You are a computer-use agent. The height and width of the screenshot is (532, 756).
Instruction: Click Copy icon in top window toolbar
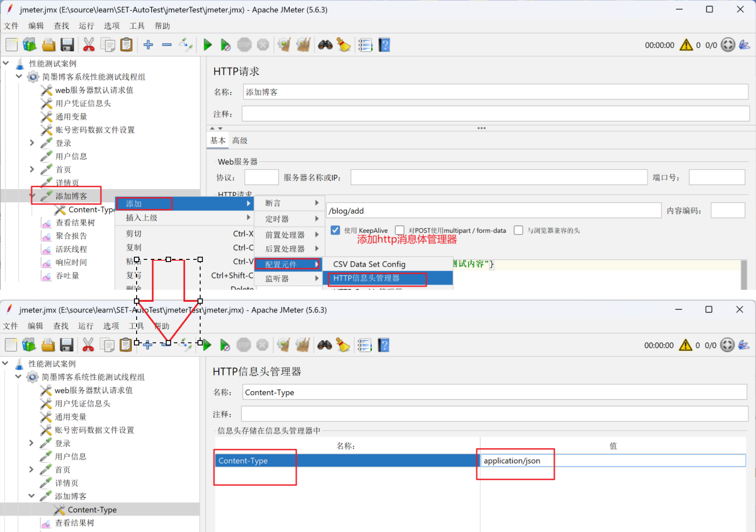[107, 45]
